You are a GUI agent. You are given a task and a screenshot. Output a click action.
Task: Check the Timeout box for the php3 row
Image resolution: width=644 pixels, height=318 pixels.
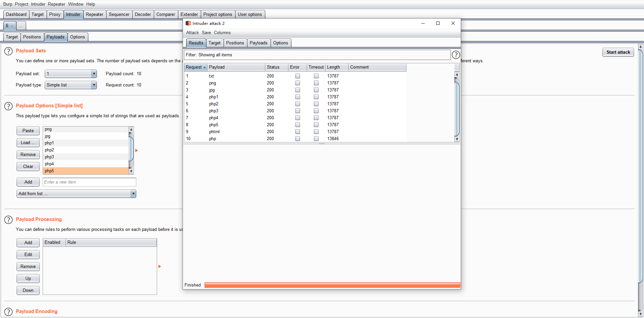point(316,111)
